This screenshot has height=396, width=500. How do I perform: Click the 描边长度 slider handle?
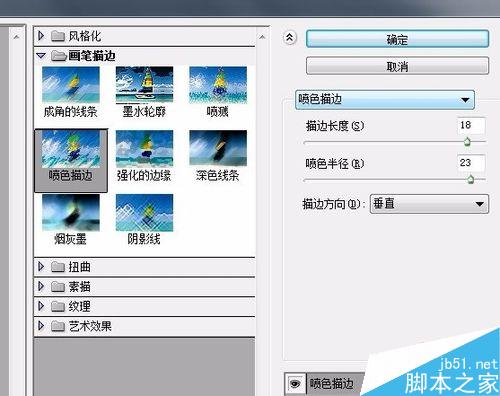coord(467,141)
